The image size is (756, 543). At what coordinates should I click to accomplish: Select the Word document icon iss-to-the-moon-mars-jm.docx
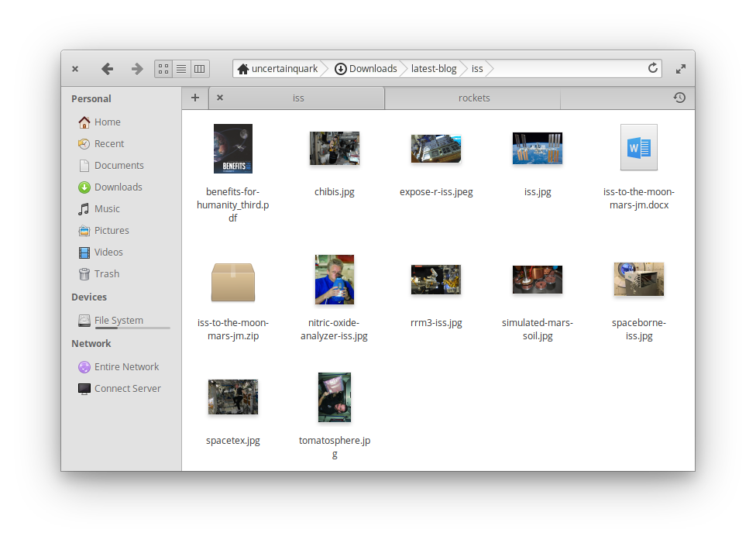pos(639,147)
